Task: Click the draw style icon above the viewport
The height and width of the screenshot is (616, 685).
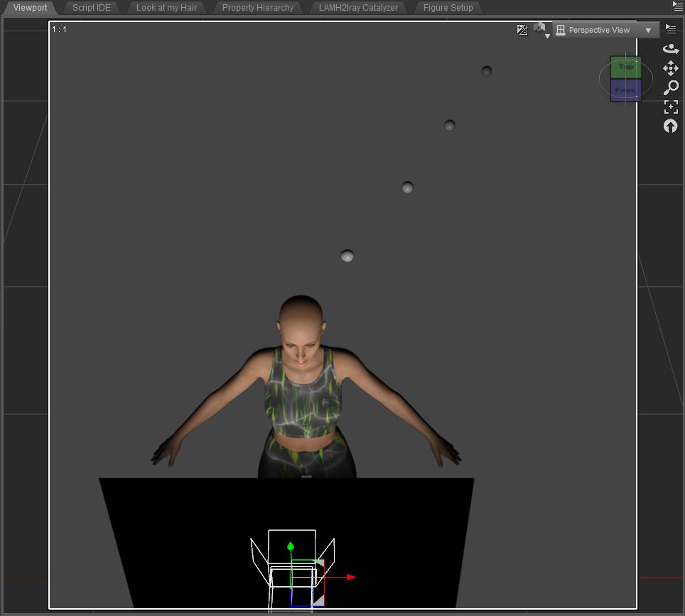Action: [x=522, y=29]
